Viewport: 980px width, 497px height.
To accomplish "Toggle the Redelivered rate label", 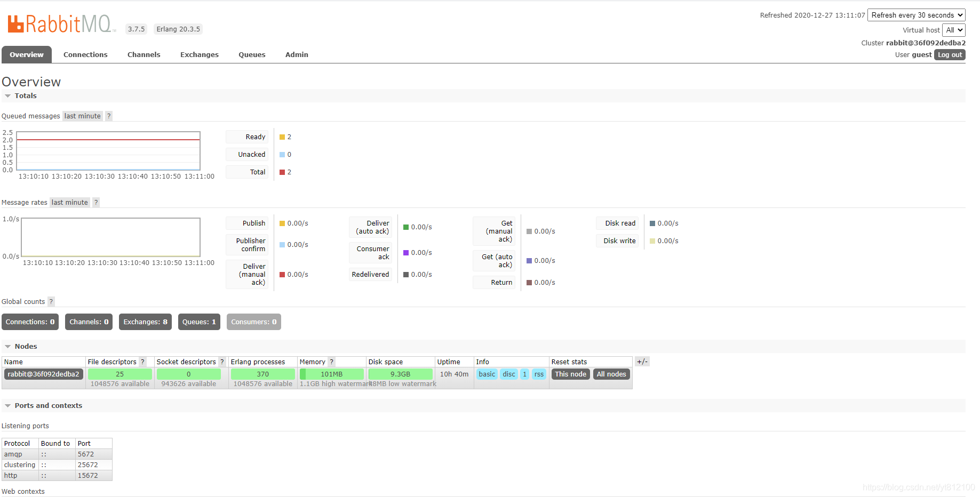I will tap(371, 274).
